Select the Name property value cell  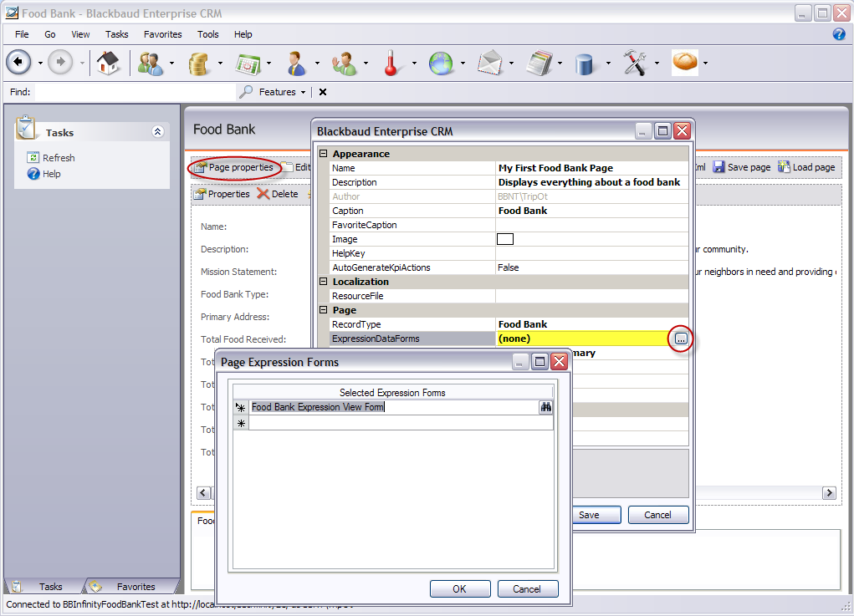[592, 168]
